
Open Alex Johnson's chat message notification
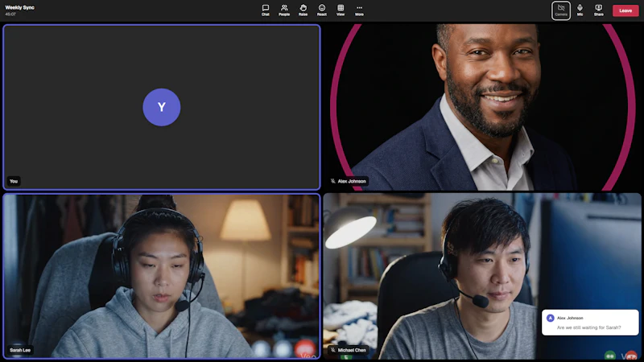point(590,323)
